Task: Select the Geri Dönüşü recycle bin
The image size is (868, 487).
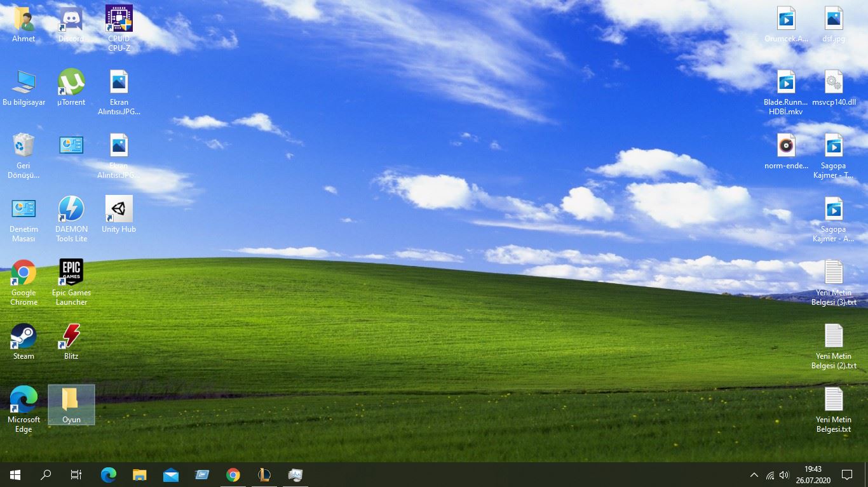Action: 24,156
